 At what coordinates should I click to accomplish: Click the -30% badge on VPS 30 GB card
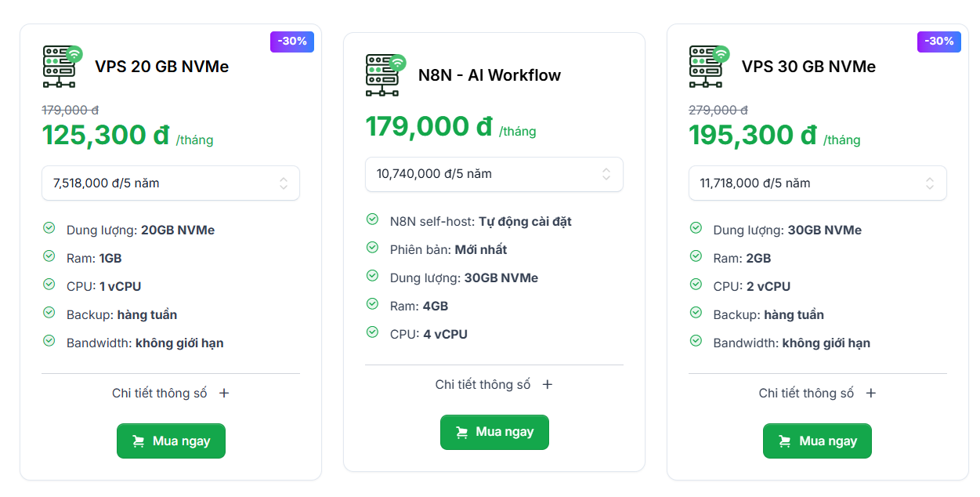point(939,42)
